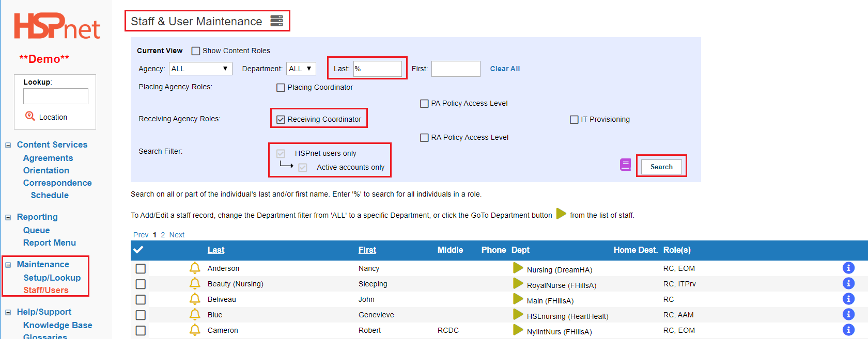Collapse the Content Services section
The height and width of the screenshot is (339, 868).
click(x=8, y=146)
